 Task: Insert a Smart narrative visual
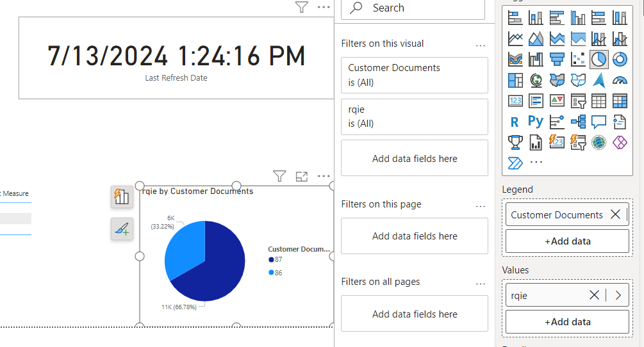620,122
